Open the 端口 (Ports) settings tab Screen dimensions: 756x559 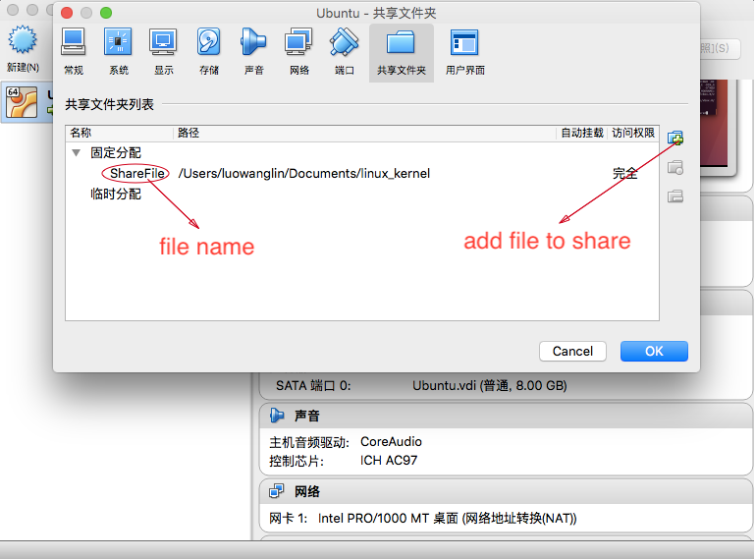[x=345, y=52]
